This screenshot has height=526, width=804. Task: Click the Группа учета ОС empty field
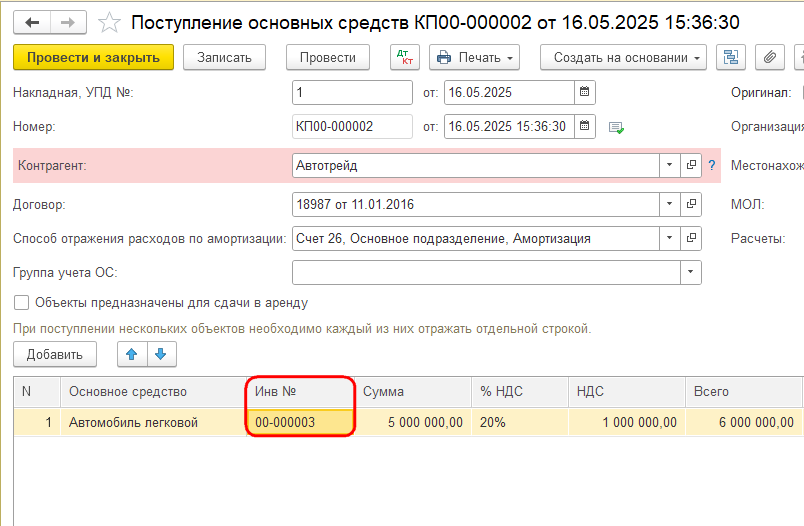coord(486,272)
